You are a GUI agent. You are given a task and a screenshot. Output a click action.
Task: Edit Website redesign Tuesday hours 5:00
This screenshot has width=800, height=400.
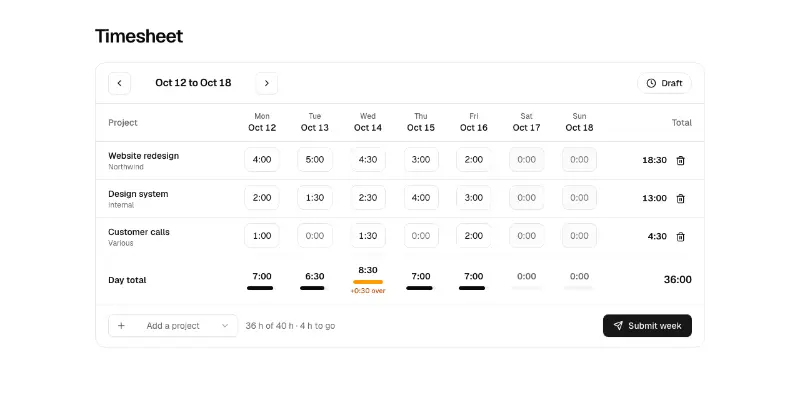pos(315,160)
